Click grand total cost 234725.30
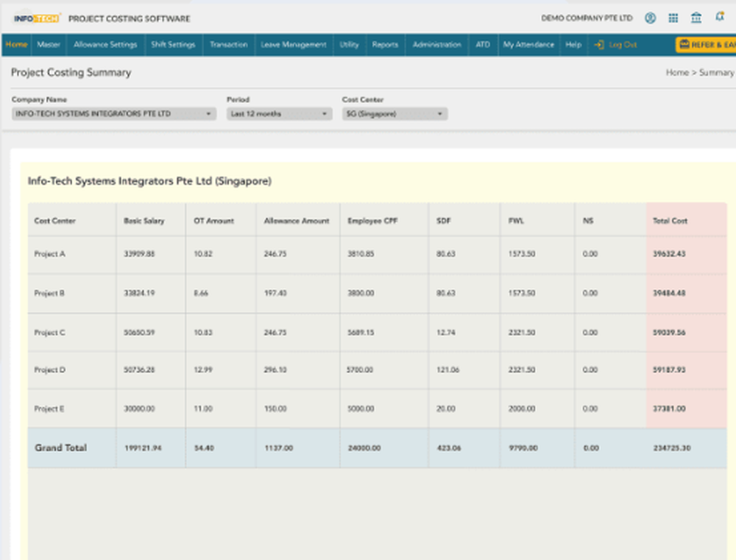Viewport: 736px width, 560px height. pyautogui.click(x=672, y=448)
